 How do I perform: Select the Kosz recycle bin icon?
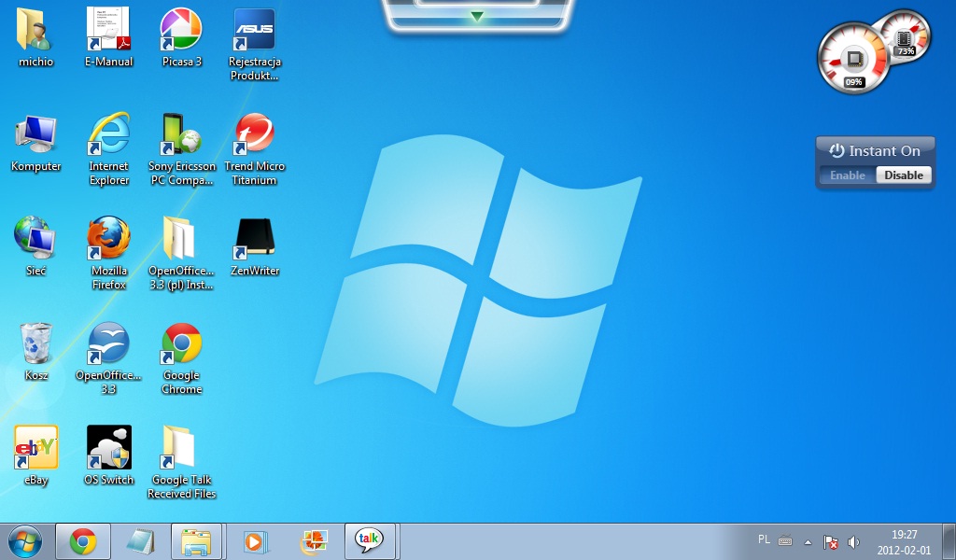pyautogui.click(x=36, y=343)
